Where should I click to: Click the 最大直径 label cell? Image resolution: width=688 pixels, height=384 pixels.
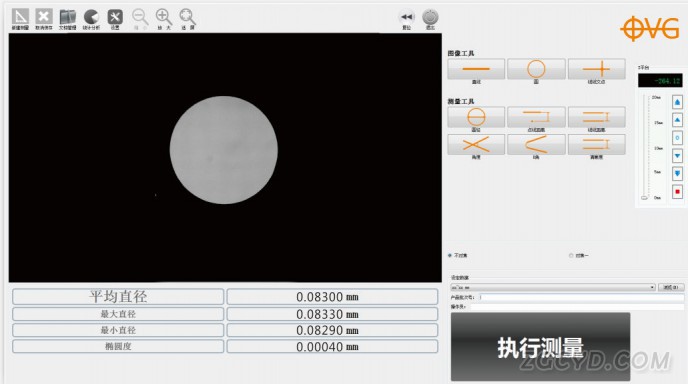click(x=118, y=314)
